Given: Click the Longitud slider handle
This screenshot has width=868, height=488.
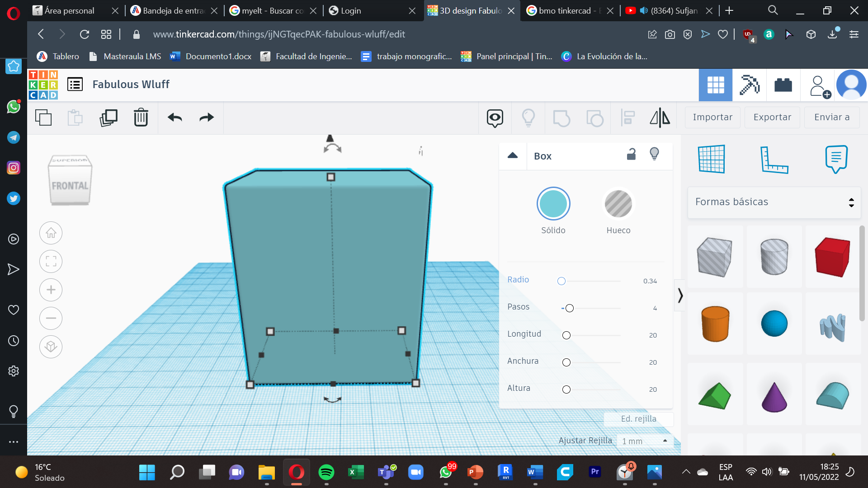Looking at the screenshot, I should [x=566, y=335].
